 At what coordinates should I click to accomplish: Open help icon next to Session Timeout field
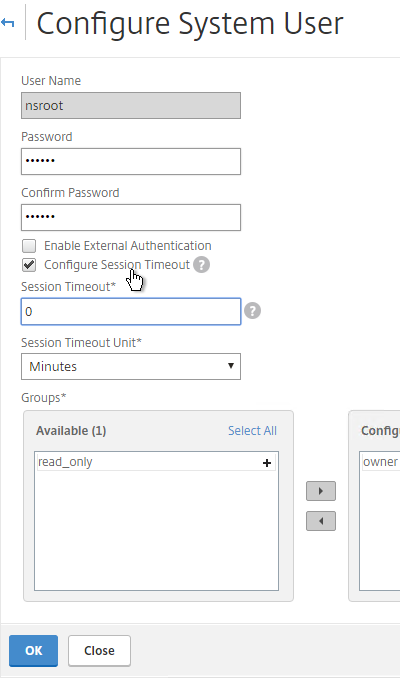[x=252, y=311]
